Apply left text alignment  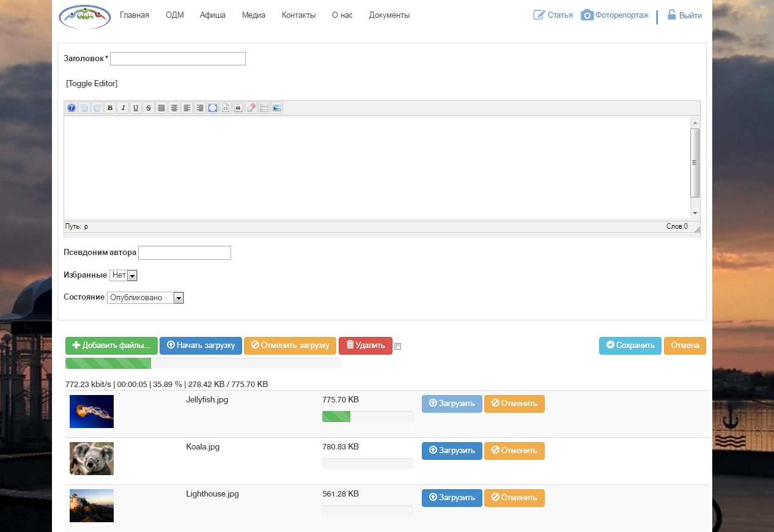click(x=187, y=108)
